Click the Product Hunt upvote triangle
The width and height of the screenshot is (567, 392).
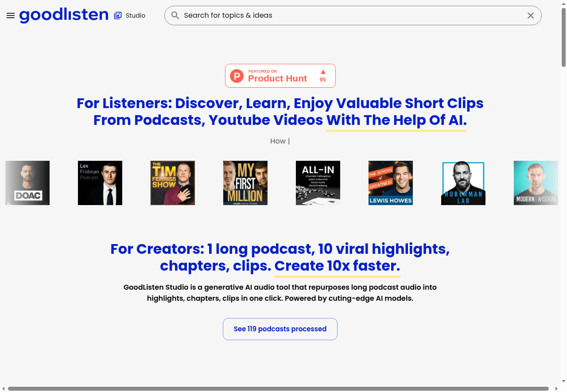pyautogui.click(x=323, y=72)
